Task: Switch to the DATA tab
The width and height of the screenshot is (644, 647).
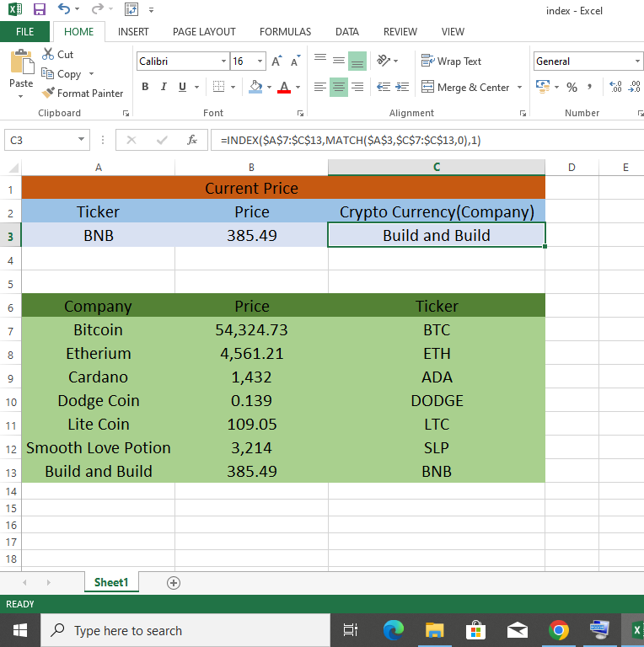Action: coord(347,32)
